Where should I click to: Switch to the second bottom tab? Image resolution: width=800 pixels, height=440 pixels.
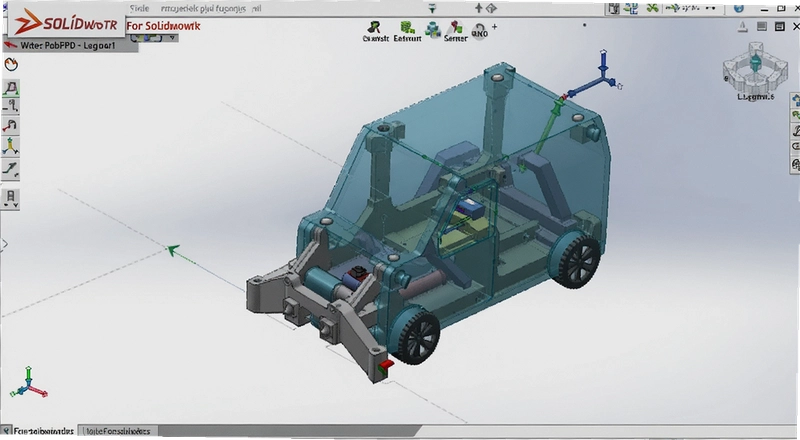pyautogui.click(x=118, y=431)
